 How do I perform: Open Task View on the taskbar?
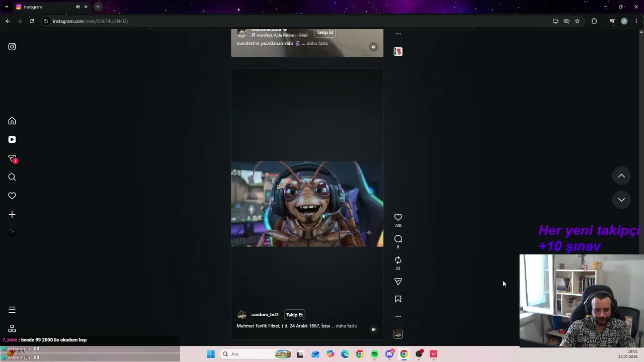click(x=300, y=354)
